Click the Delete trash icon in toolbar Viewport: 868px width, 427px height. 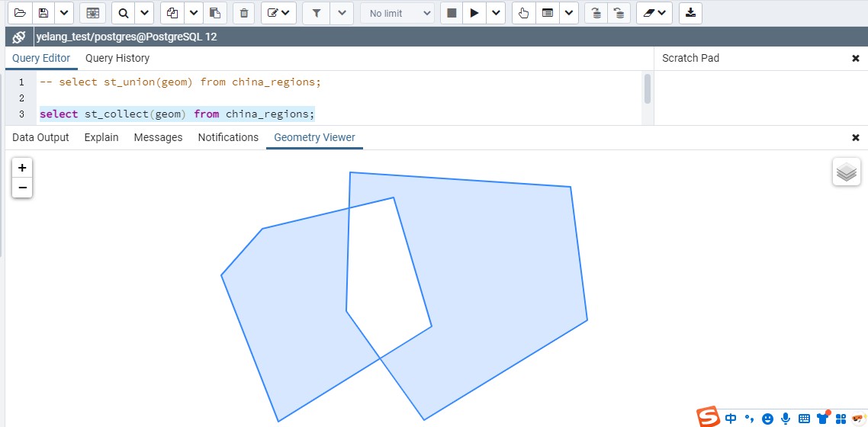pyautogui.click(x=243, y=13)
